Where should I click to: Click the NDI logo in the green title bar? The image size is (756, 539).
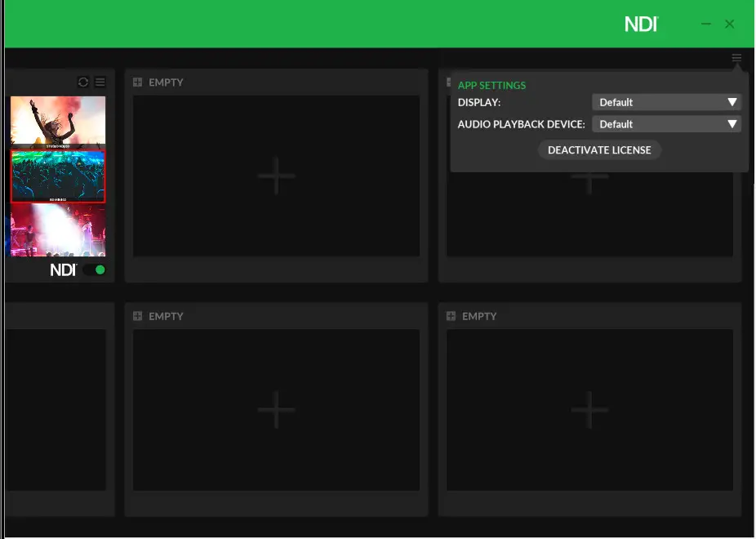click(x=642, y=24)
